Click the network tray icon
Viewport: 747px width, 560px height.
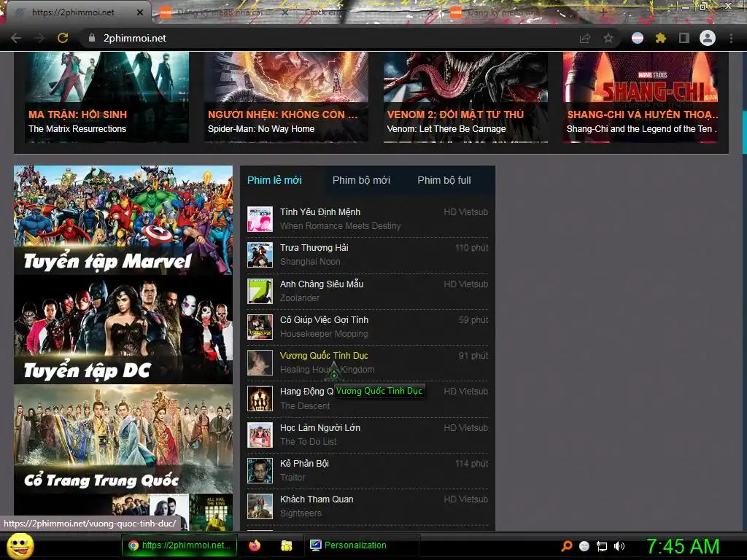pos(602,546)
